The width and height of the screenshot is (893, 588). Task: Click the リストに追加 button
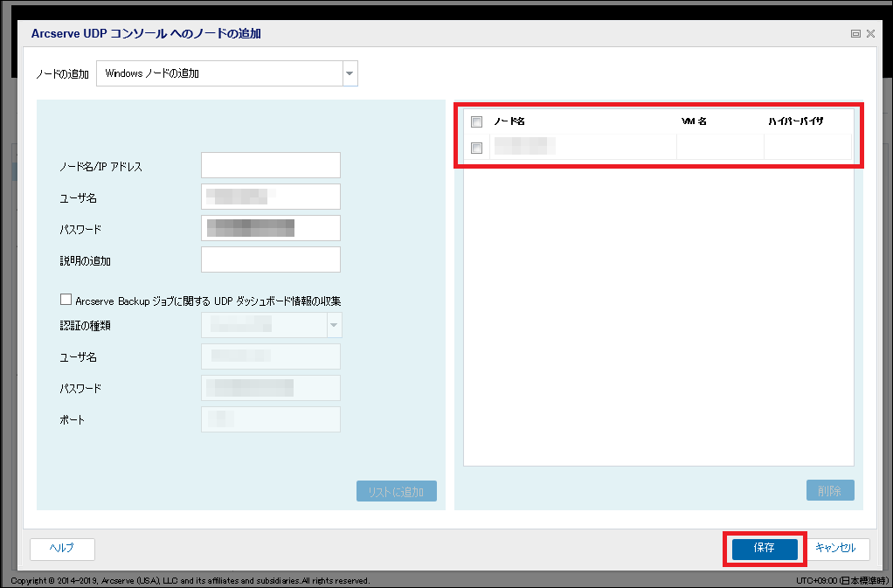click(x=397, y=491)
